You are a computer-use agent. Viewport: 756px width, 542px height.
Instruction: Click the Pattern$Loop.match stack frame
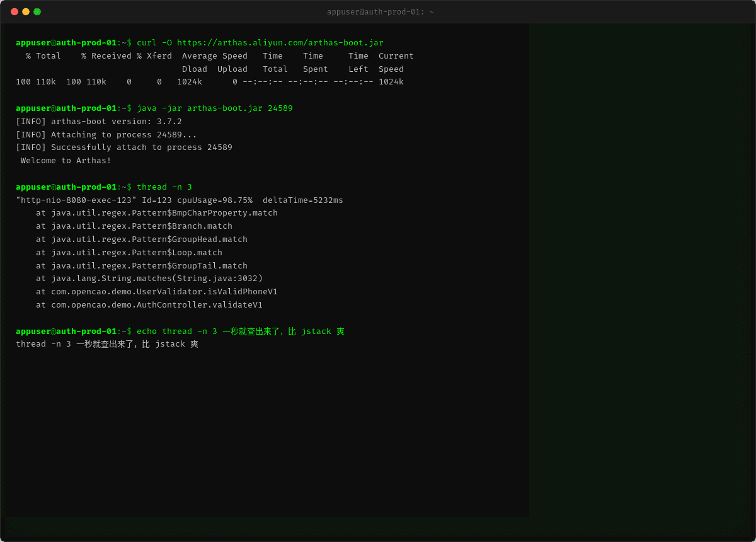coord(129,253)
